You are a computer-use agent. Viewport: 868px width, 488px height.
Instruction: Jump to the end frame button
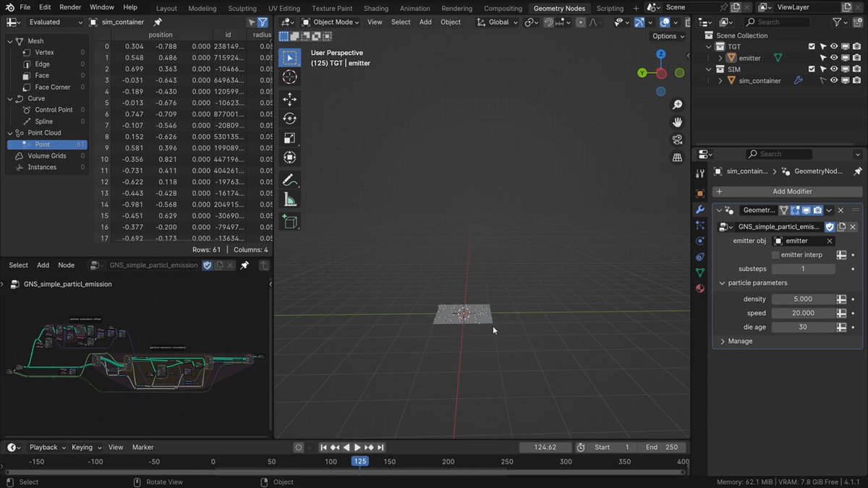pyautogui.click(x=380, y=448)
